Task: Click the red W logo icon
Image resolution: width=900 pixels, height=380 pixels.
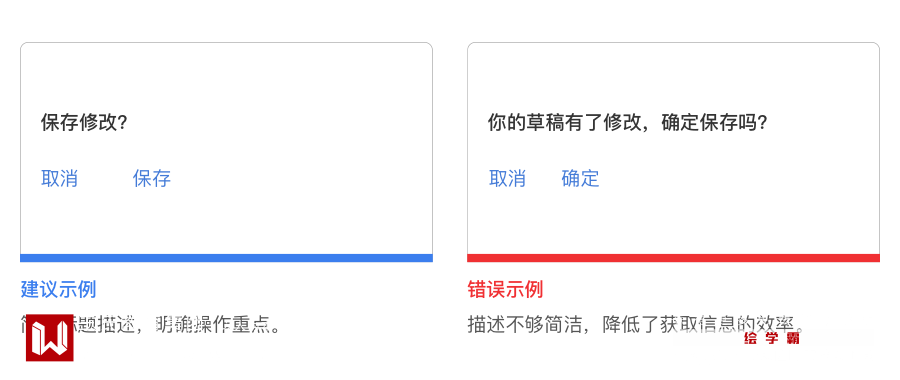Action: click(x=50, y=338)
